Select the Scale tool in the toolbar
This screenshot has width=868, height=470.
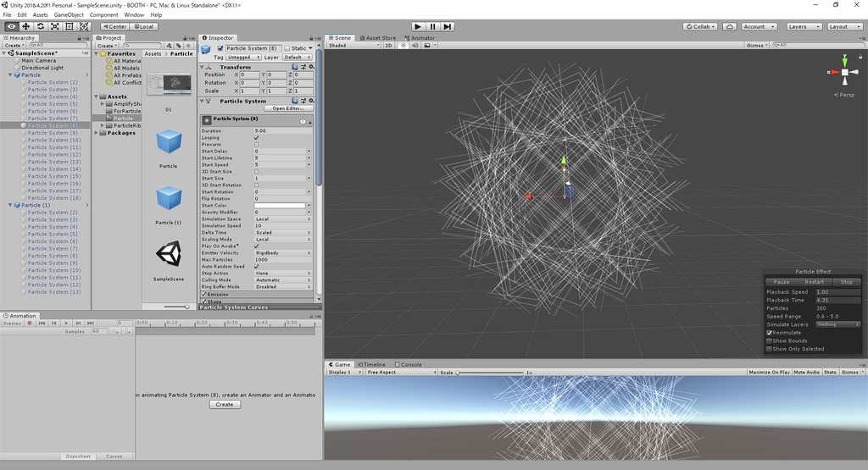(x=55, y=26)
